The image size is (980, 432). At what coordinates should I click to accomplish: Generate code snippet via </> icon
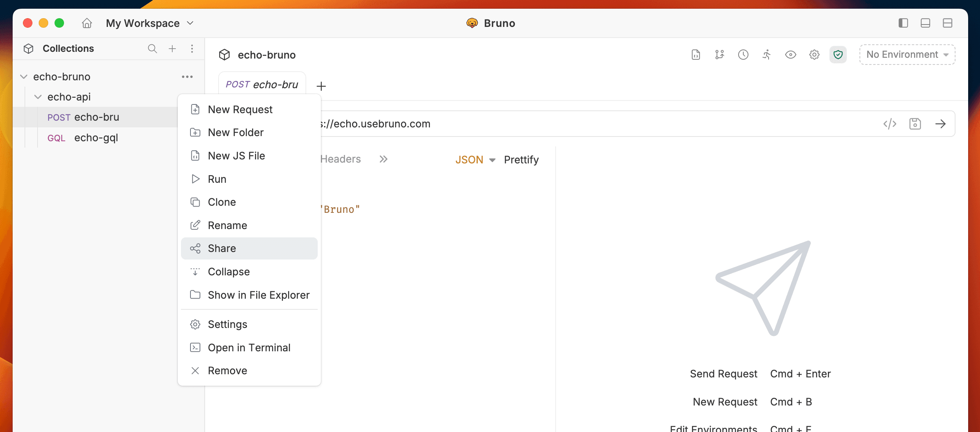[890, 123]
